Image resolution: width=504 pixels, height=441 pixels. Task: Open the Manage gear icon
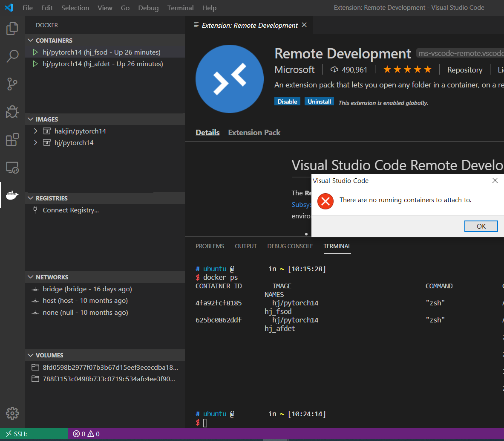12,413
